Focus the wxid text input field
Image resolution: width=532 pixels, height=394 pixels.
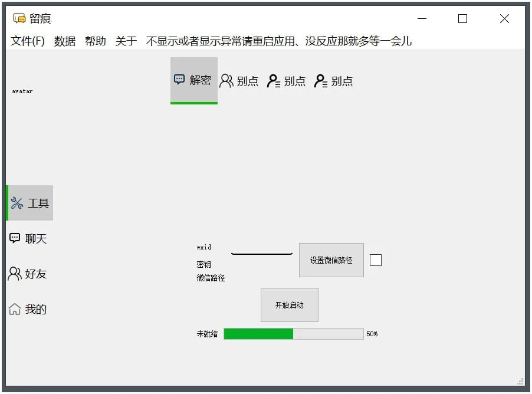pos(262,248)
